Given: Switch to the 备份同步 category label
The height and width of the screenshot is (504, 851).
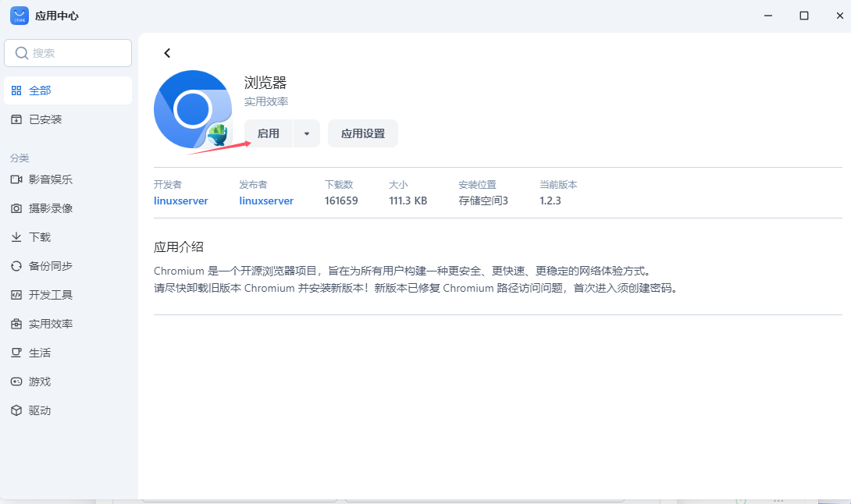Looking at the screenshot, I should [x=51, y=266].
